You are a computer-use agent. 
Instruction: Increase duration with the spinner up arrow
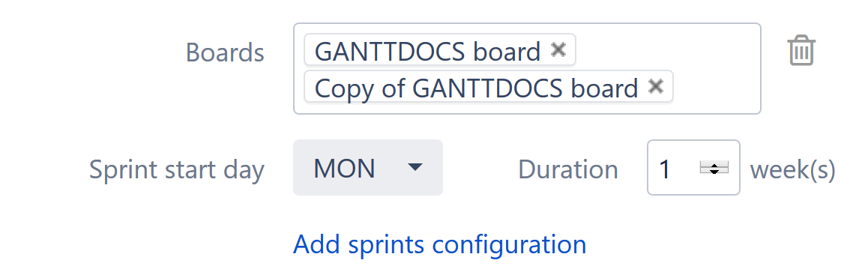point(714,164)
